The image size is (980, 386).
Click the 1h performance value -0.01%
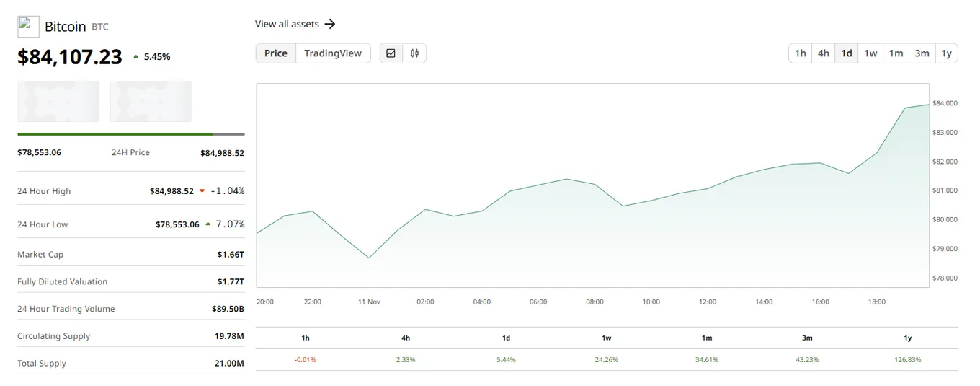click(x=306, y=359)
